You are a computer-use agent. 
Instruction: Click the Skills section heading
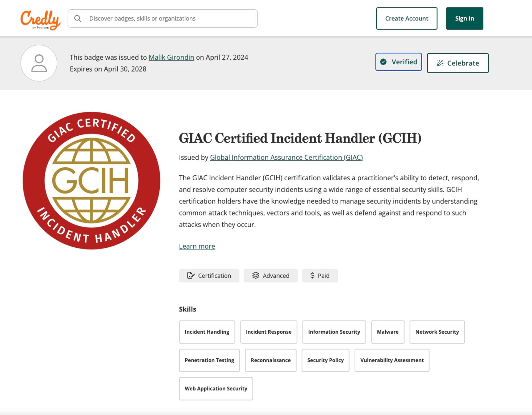(x=188, y=309)
